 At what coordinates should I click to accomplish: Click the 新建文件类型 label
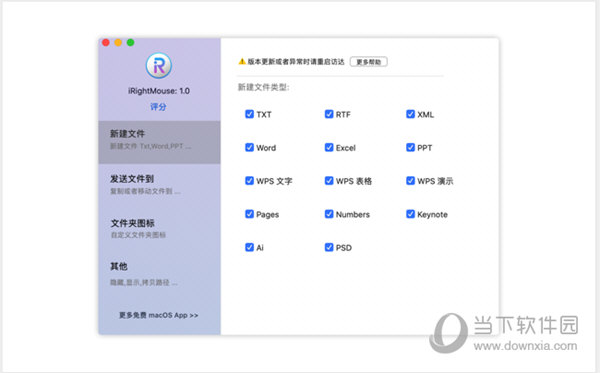tap(263, 87)
